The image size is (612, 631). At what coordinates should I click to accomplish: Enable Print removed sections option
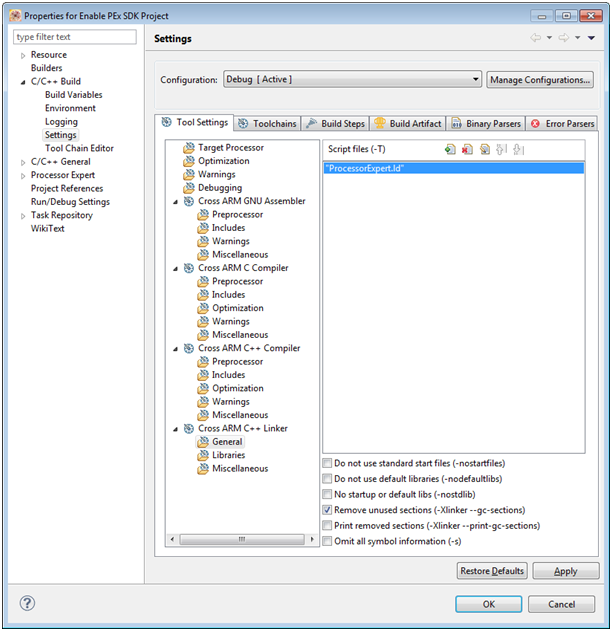(x=328, y=526)
